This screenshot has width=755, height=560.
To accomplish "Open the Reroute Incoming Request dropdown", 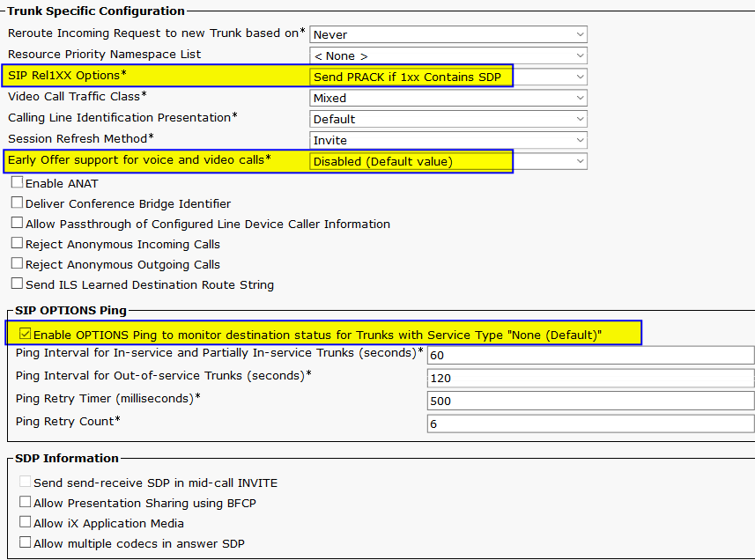I will 448,34.
